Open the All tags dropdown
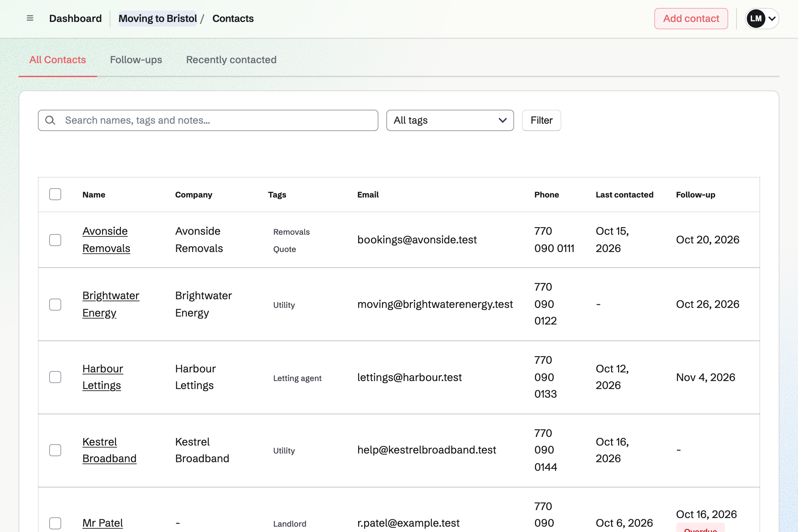 450,120
